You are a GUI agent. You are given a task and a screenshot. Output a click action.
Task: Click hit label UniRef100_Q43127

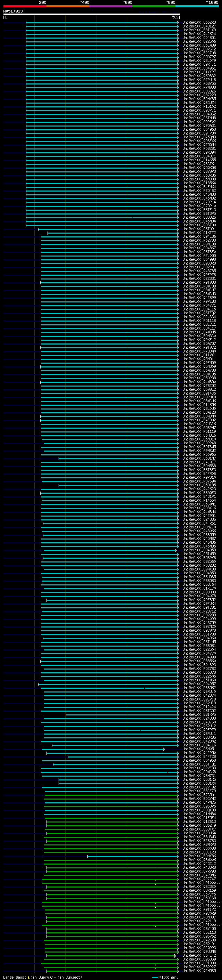click(199, 26)
